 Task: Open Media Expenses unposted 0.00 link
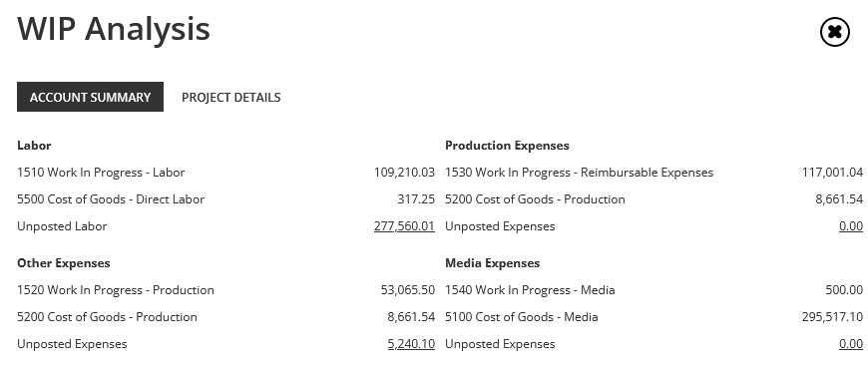click(851, 344)
